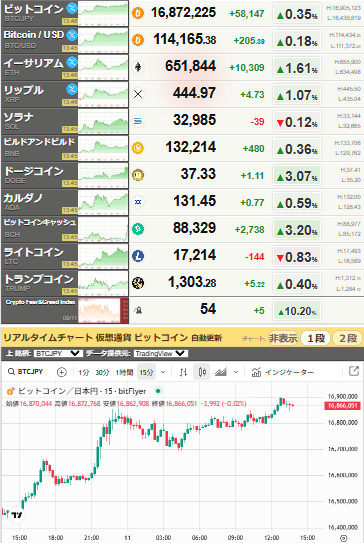This screenshot has height=543, width=364.
Task: Switch chart layout to 2段
Action: coord(347,338)
